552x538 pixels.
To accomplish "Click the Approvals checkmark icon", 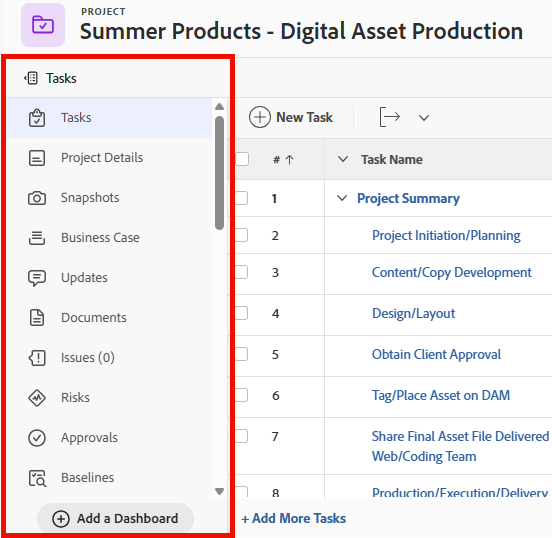I will point(37,438).
